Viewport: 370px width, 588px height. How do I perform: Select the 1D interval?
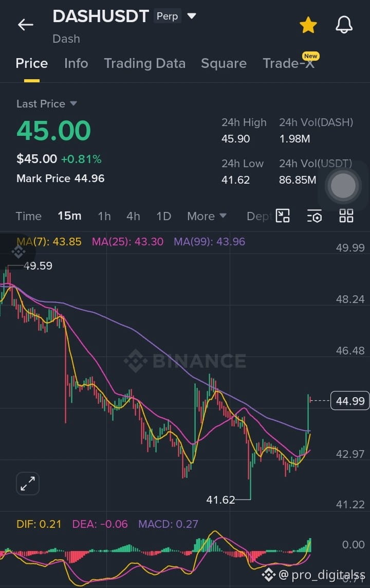pos(163,217)
